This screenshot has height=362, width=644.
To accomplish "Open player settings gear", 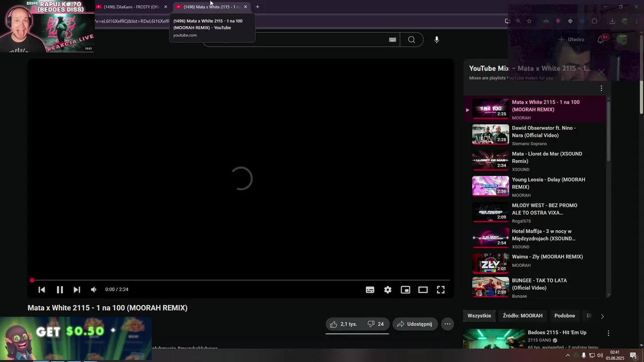I will pyautogui.click(x=388, y=290).
